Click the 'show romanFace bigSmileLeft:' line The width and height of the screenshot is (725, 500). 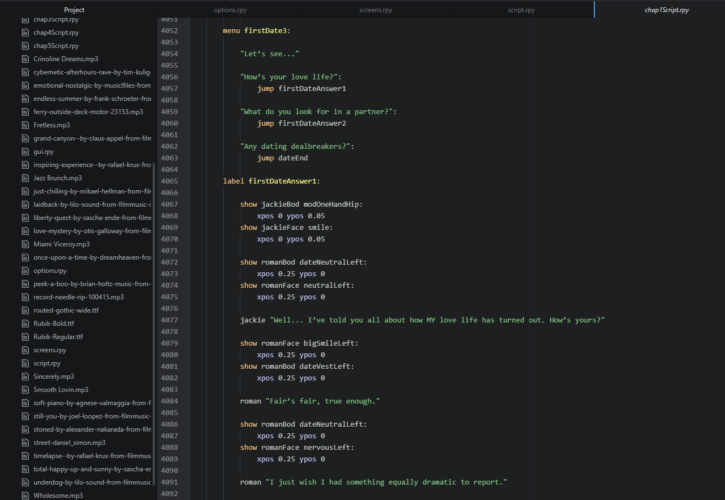pyautogui.click(x=299, y=343)
